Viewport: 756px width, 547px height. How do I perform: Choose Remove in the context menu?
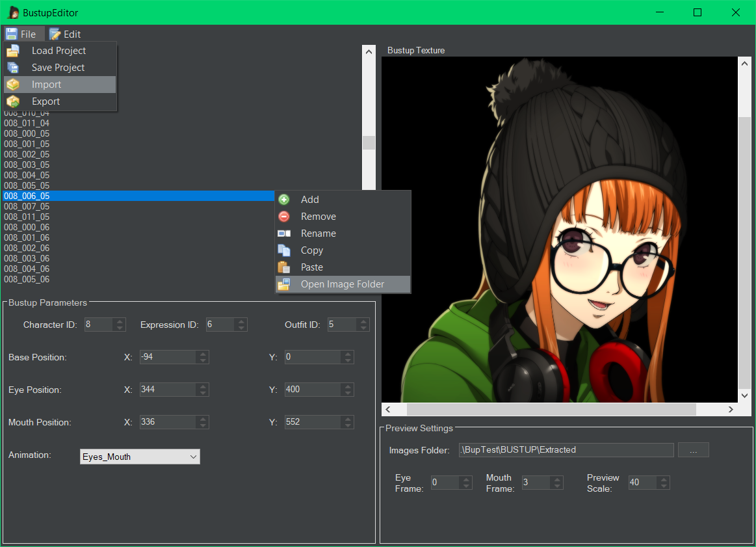click(x=343, y=217)
